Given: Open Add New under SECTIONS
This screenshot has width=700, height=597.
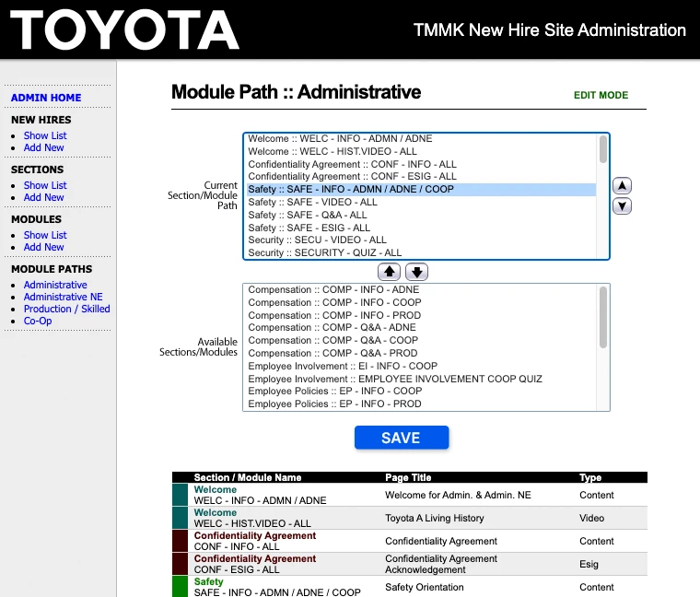Looking at the screenshot, I should click(44, 197).
